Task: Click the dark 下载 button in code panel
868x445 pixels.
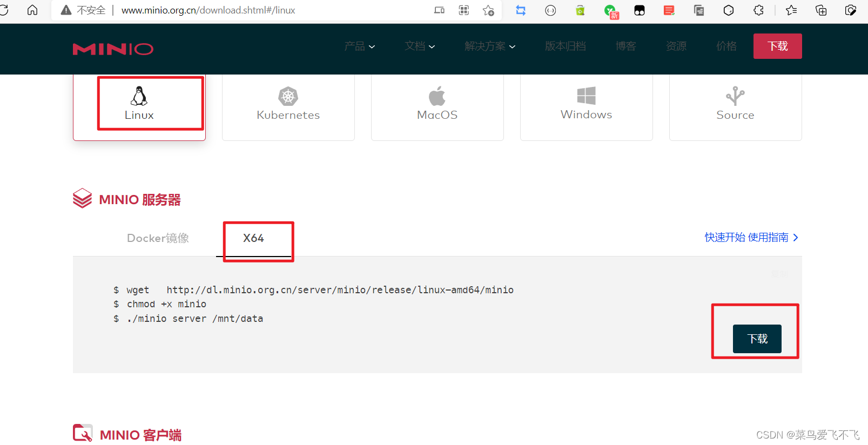Action: click(757, 339)
